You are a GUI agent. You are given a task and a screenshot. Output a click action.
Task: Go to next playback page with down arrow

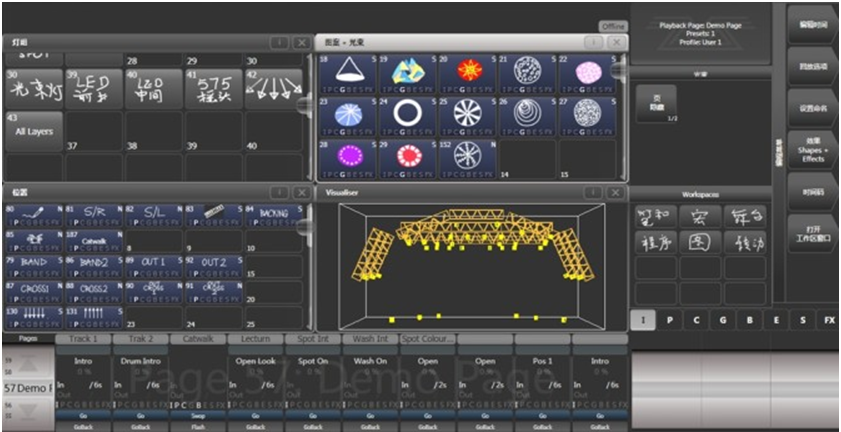point(27,413)
